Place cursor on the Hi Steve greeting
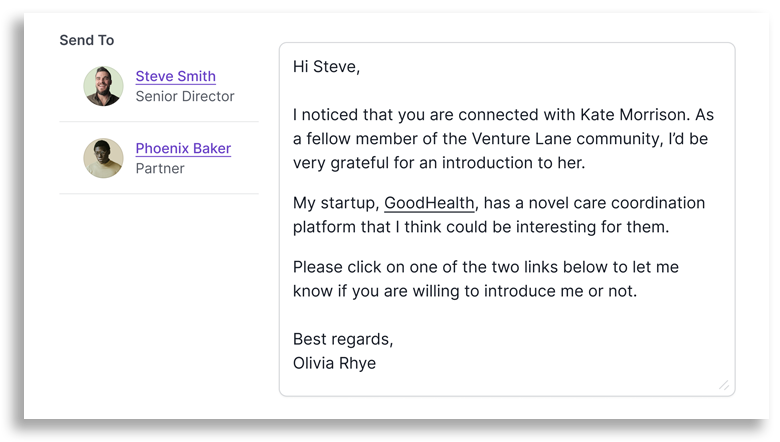This screenshot has height=442, width=780. [326, 67]
